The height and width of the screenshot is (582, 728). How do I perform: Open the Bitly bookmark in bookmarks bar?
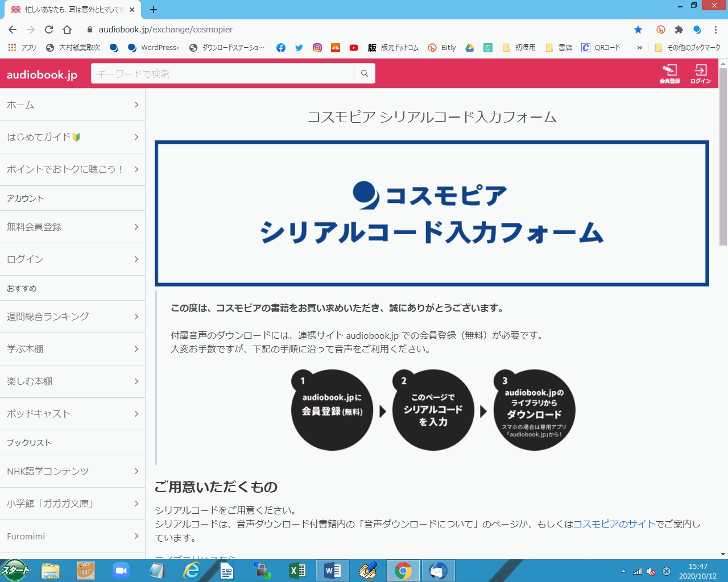coord(442,48)
